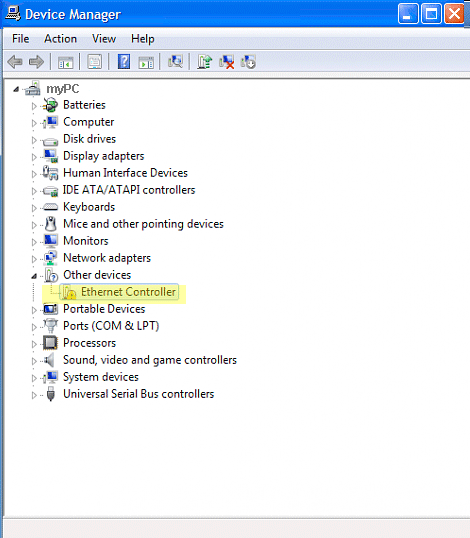This screenshot has width=470, height=538.
Task: Click the Device Manager title bar icon
Action: [13, 14]
